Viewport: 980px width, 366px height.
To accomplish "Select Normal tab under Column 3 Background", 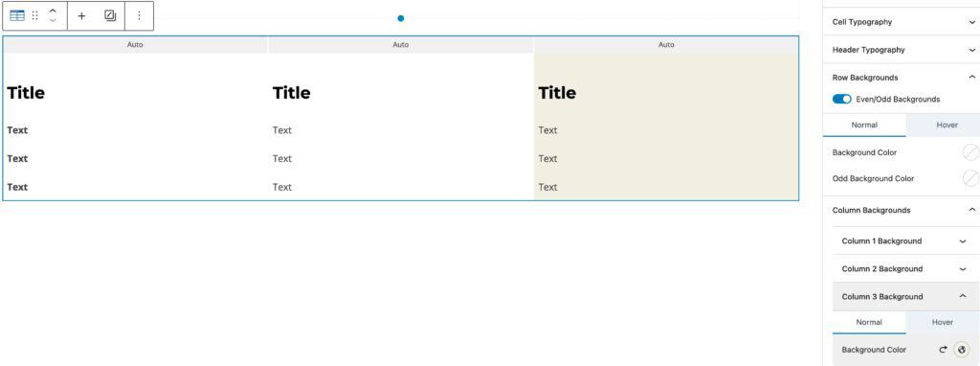I will (x=869, y=322).
